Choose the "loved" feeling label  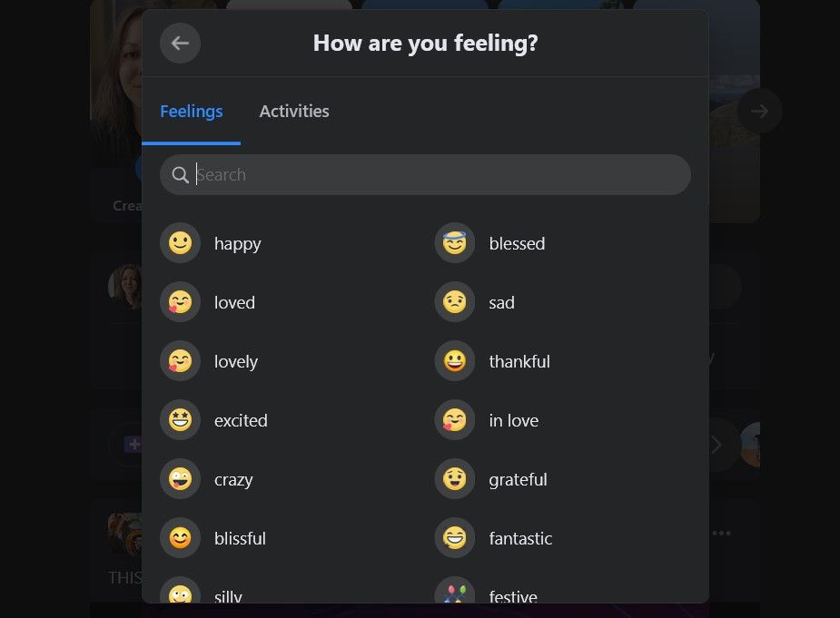coord(234,302)
